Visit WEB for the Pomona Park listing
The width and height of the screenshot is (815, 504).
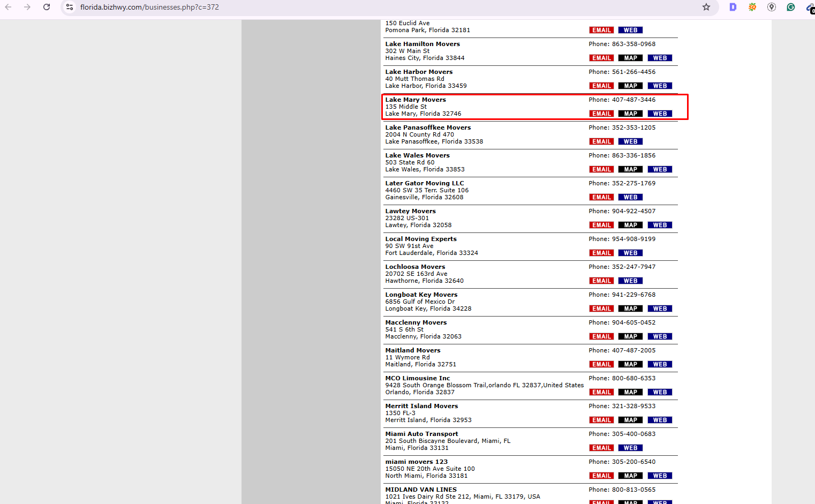631,30
